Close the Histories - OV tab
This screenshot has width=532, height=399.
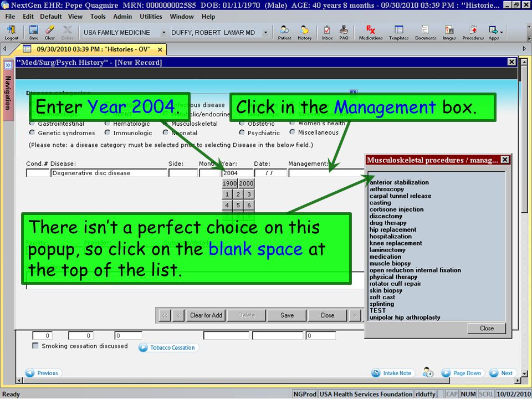coord(160,49)
